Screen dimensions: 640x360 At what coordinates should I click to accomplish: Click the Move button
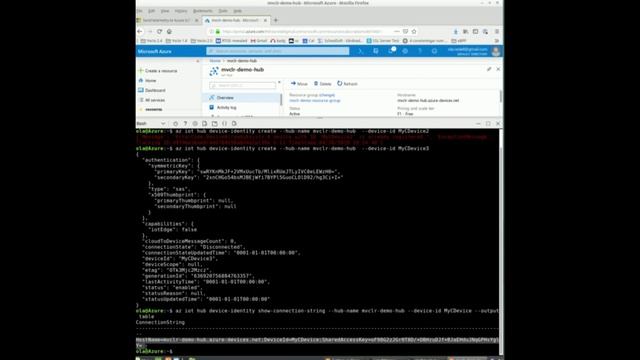click(300, 84)
